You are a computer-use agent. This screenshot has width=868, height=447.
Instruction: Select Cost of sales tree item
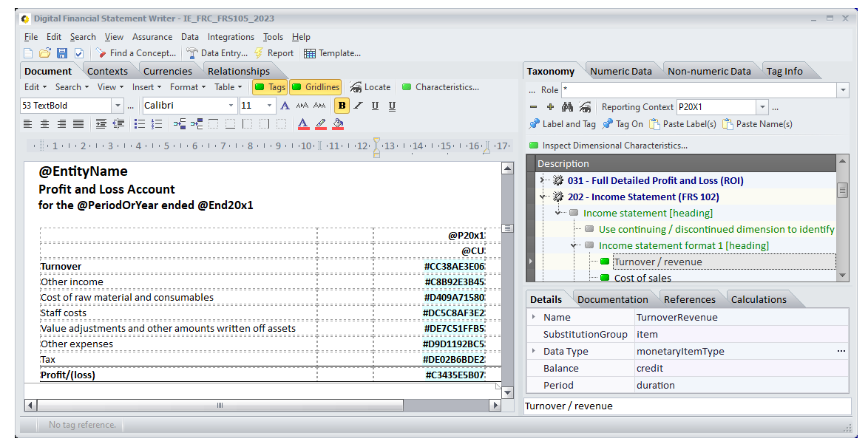click(x=642, y=278)
